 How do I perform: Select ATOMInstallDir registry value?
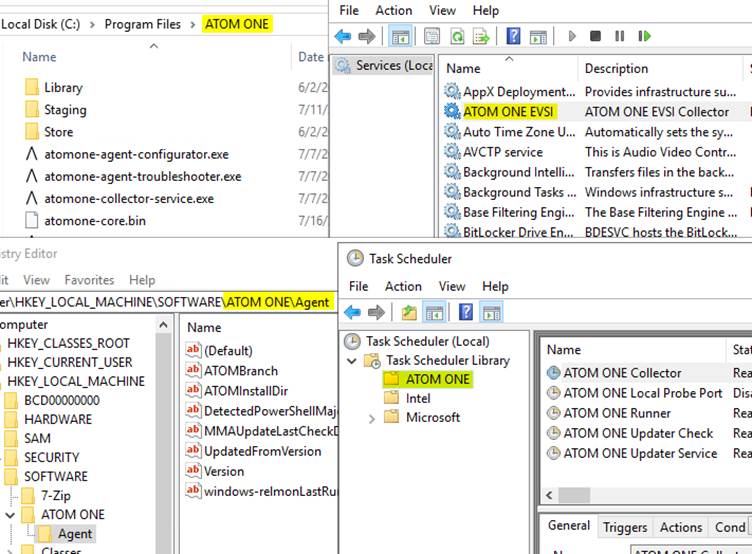click(246, 391)
